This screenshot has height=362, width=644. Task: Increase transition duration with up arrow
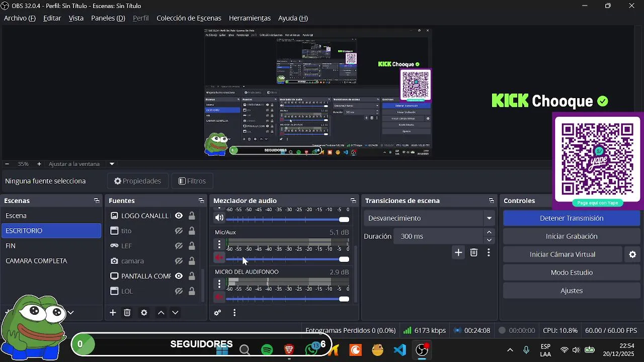489,232
